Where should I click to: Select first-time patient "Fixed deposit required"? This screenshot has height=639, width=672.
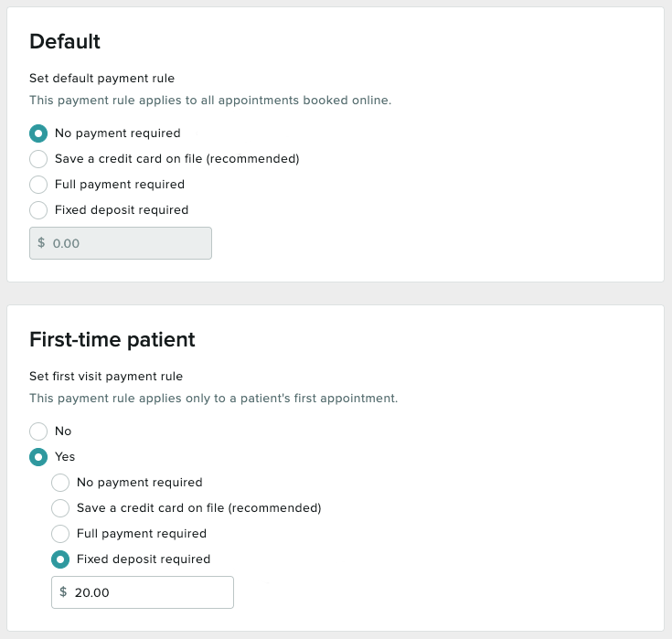pyautogui.click(x=60, y=559)
